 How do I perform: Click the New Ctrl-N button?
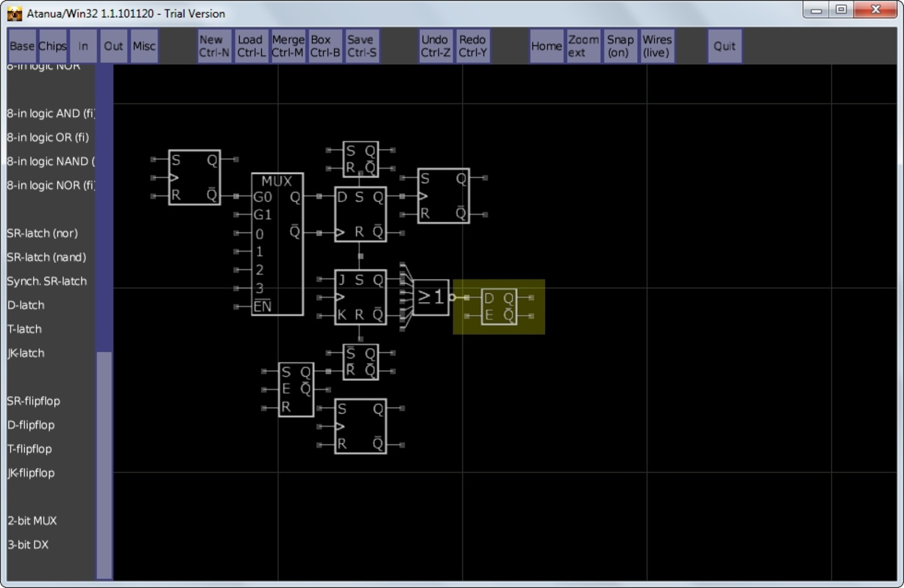pyautogui.click(x=214, y=46)
